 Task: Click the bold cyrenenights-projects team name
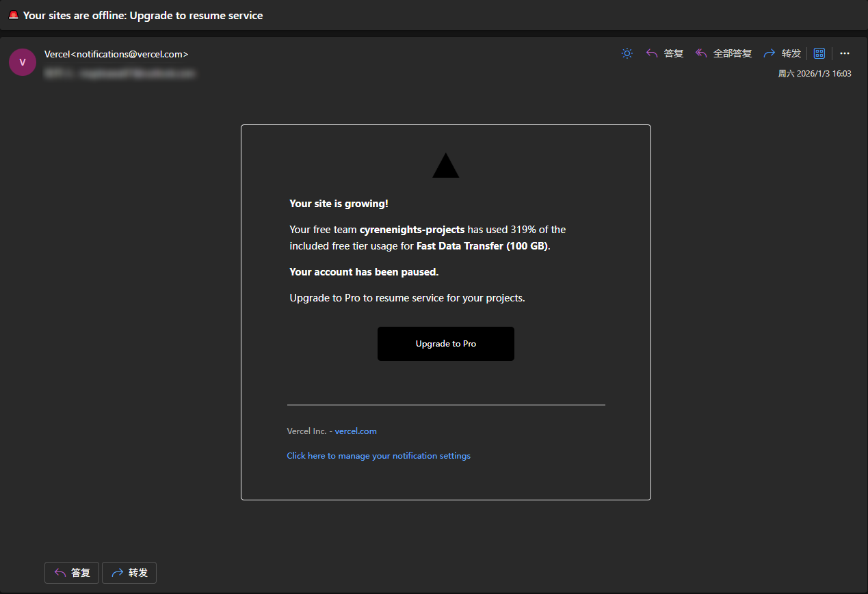pyautogui.click(x=412, y=230)
